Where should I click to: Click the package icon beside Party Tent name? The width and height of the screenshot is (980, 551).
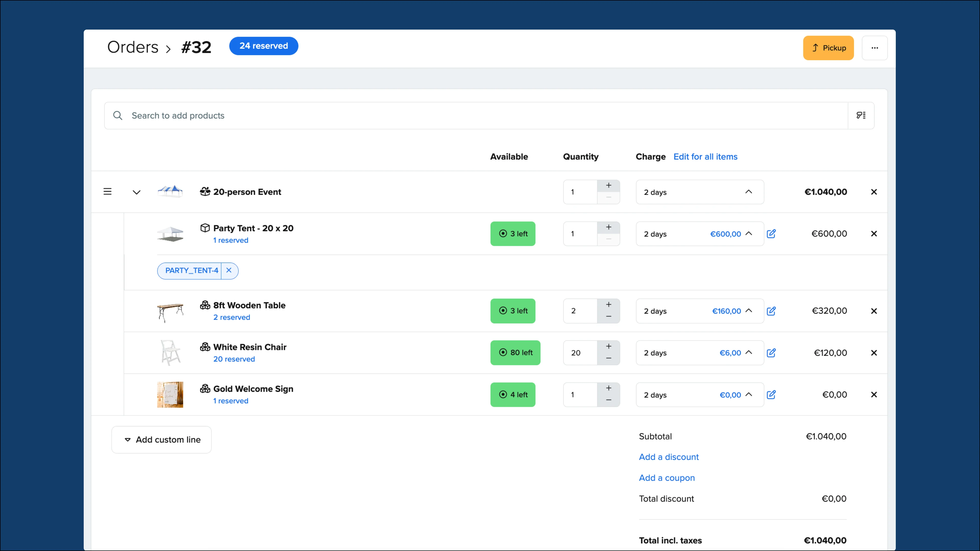pyautogui.click(x=205, y=228)
